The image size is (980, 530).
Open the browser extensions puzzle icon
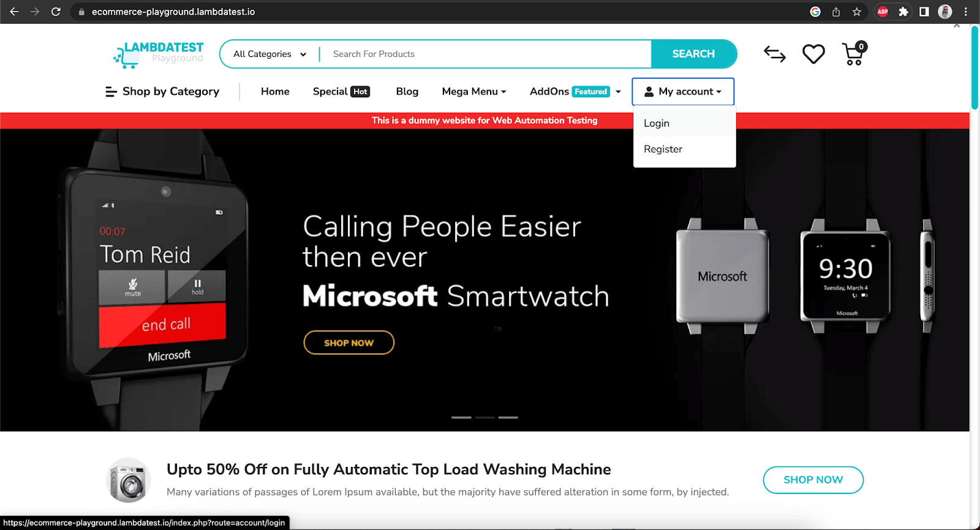pos(903,12)
